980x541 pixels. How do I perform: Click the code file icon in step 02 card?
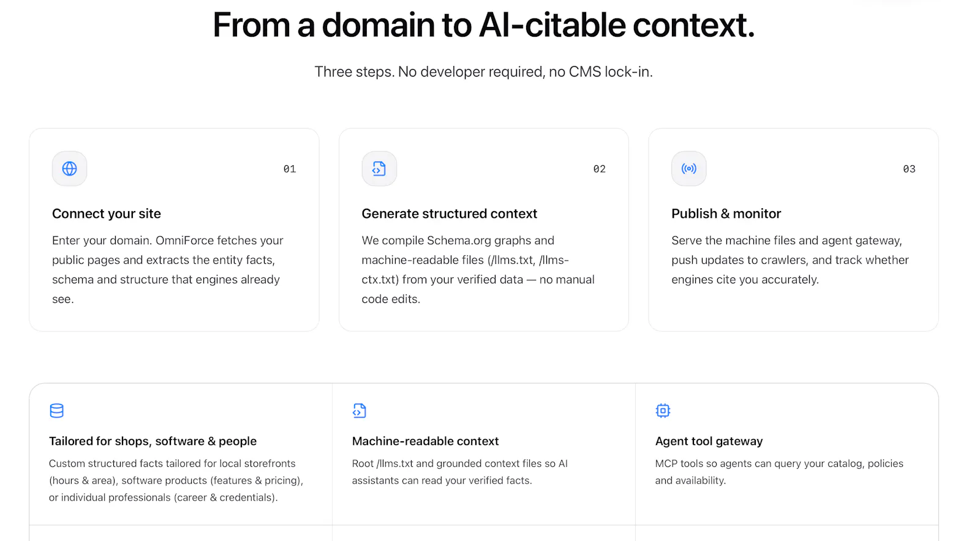[379, 168]
